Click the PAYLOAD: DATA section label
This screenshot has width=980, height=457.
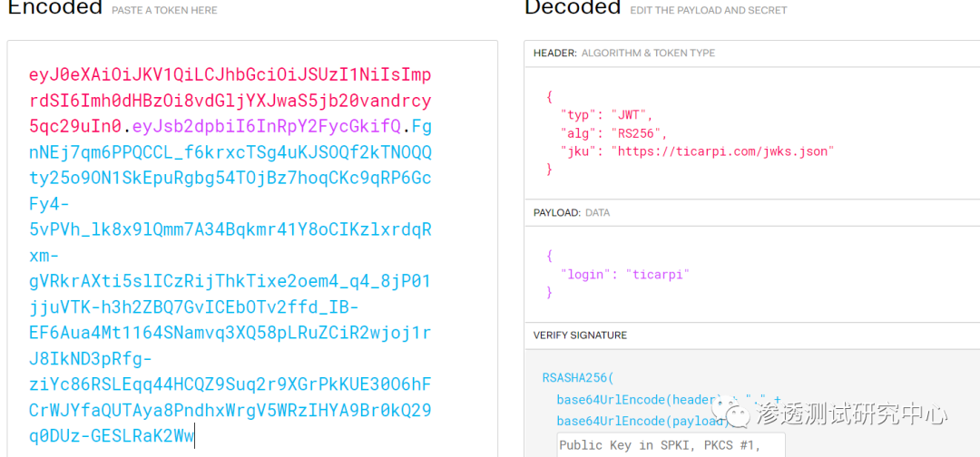pos(572,213)
